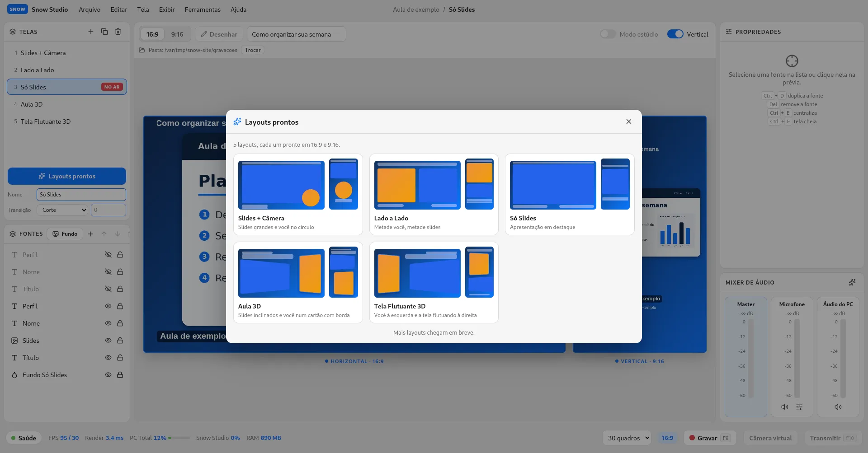Viewport: 868px width, 453px height.
Task: Open the Exibir menu
Action: [x=167, y=9]
